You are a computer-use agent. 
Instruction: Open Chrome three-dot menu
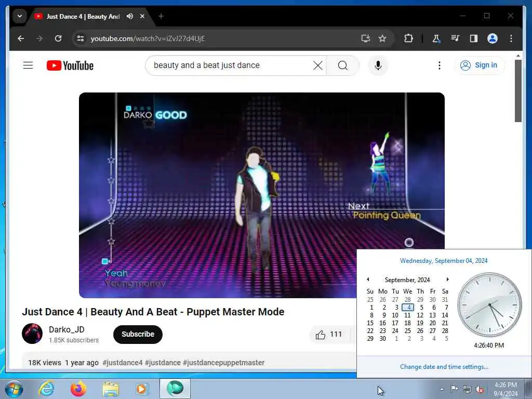(511, 38)
